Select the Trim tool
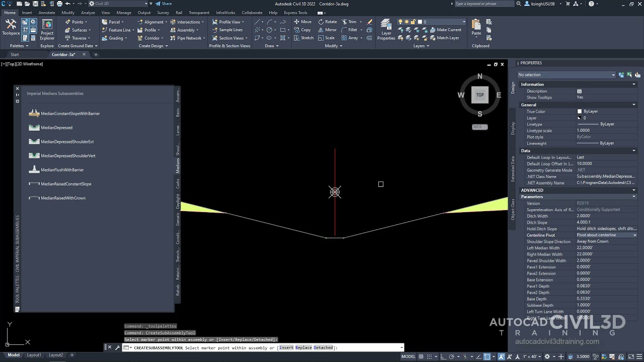644x362 pixels. [x=349, y=22]
